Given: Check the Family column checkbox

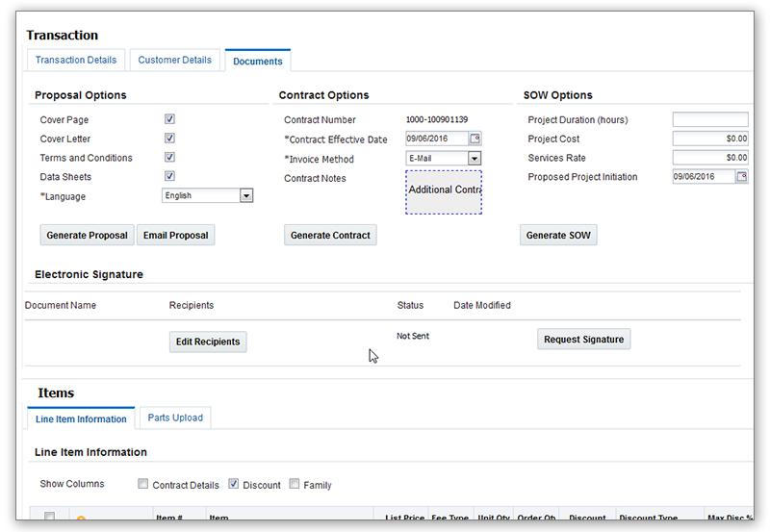Looking at the screenshot, I should coord(295,484).
